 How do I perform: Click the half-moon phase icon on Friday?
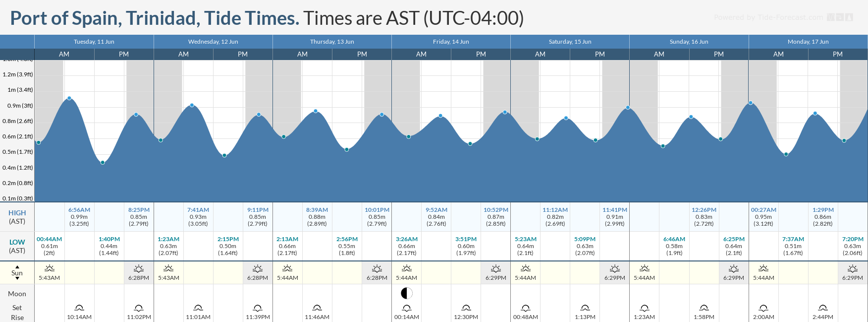tap(407, 293)
